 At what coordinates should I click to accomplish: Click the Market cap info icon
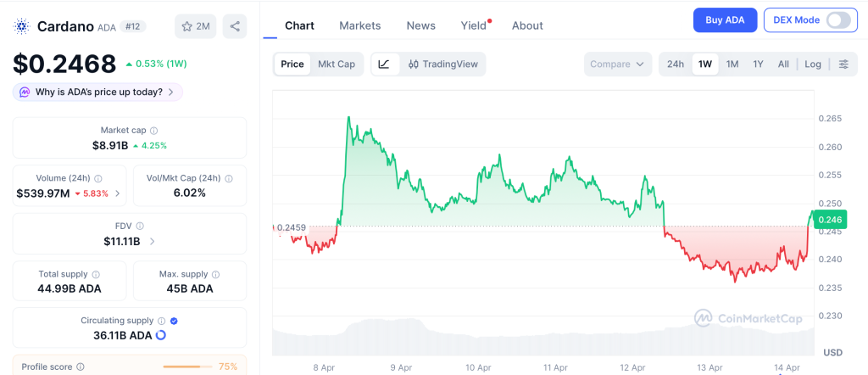(153, 131)
